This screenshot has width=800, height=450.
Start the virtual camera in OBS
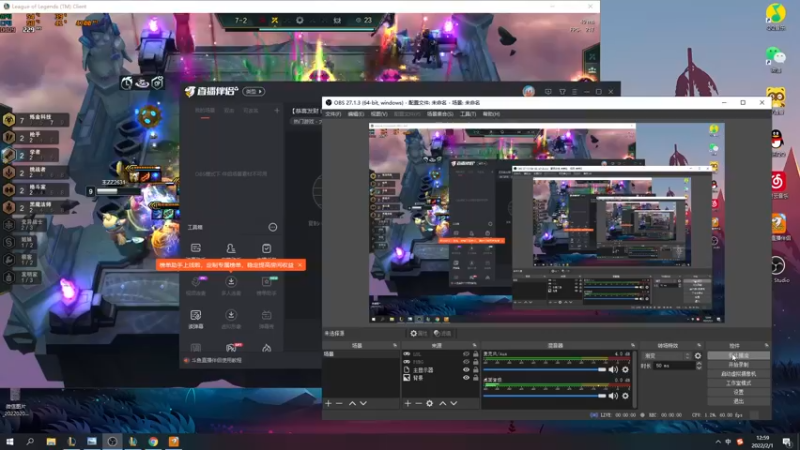[x=738, y=374]
